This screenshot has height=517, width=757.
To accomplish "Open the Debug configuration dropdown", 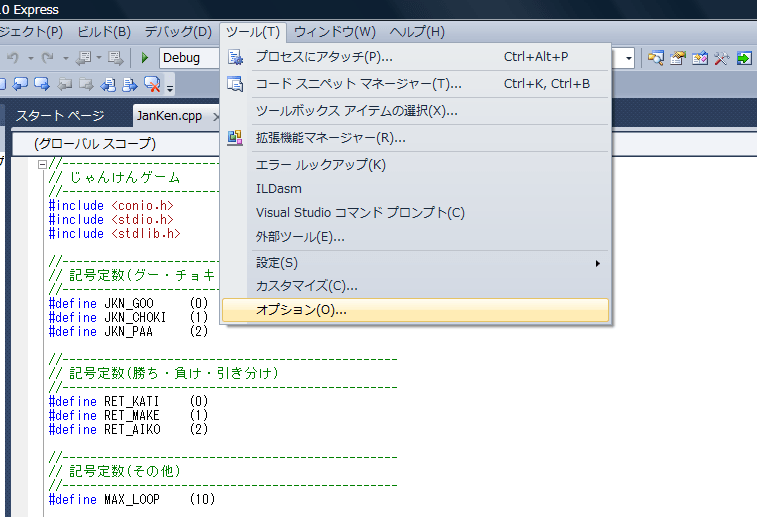I will tap(190, 58).
